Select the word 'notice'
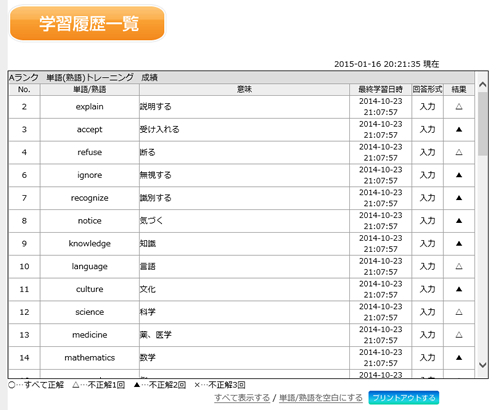 pos(90,221)
